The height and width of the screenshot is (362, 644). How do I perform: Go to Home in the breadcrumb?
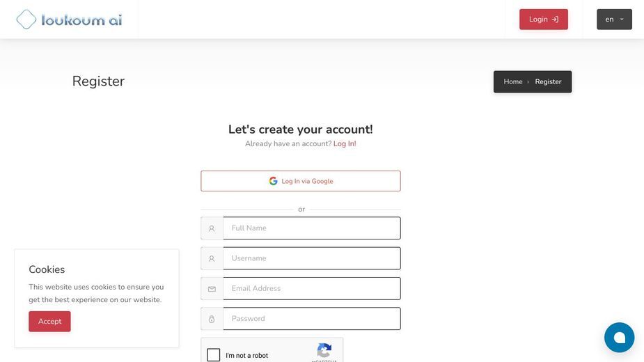[x=513, y=81]
